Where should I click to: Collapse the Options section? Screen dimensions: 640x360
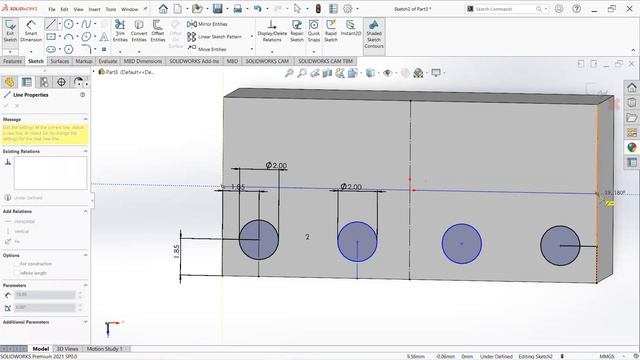[85, 255]
